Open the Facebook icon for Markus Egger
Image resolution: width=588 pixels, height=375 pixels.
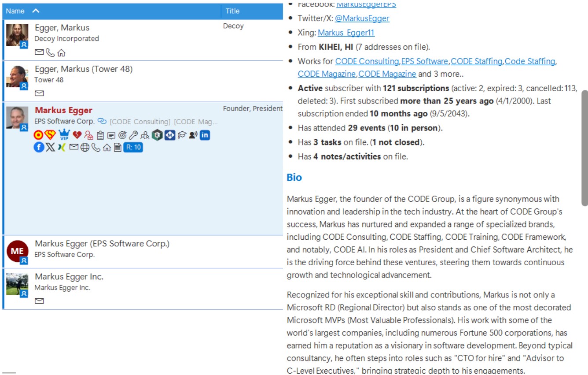click(39, 147)
